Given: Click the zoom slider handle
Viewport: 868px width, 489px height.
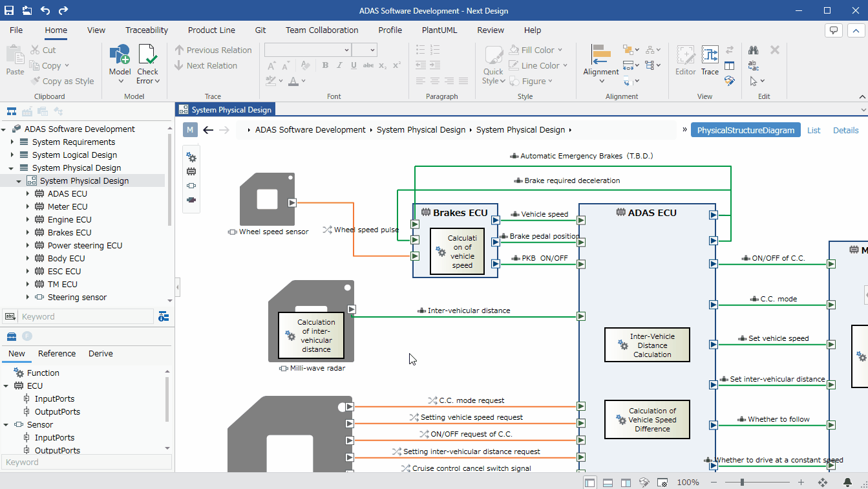Looking at the screenshot, I should pyautogui.click(x=742, y=482).
